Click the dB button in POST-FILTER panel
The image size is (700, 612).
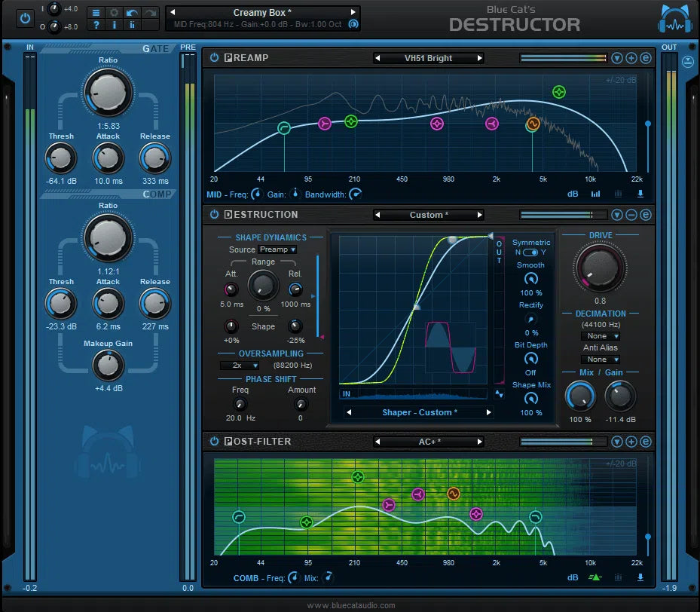pyautogui.click(x=572, y=578)
